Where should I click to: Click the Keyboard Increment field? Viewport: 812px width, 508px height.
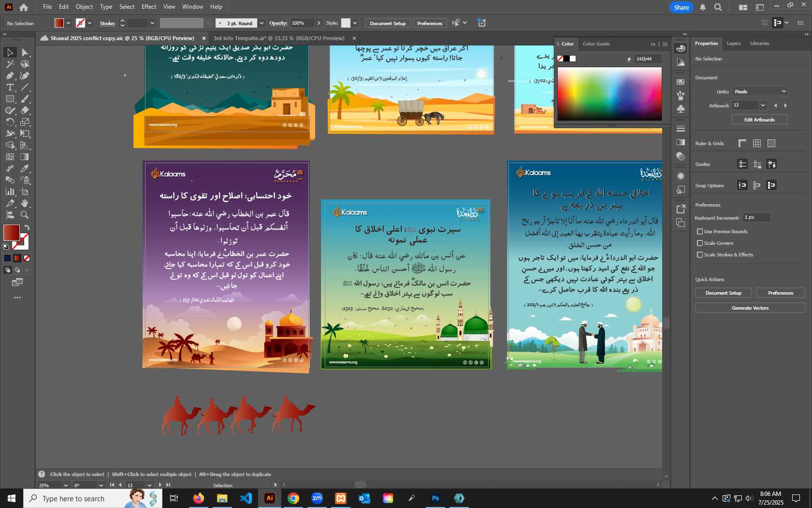pyautogui.click(x=756, y=218)
